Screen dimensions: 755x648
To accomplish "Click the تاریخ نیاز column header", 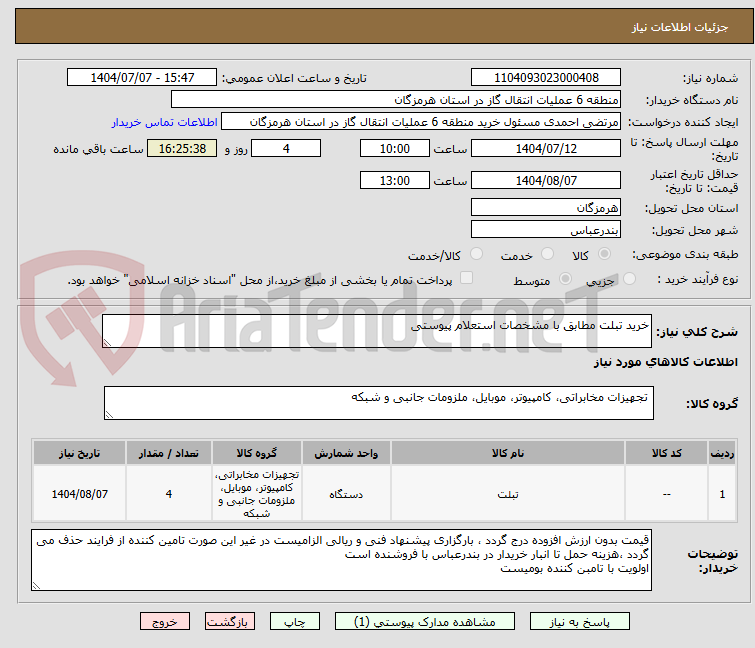I will coord(79,453).
